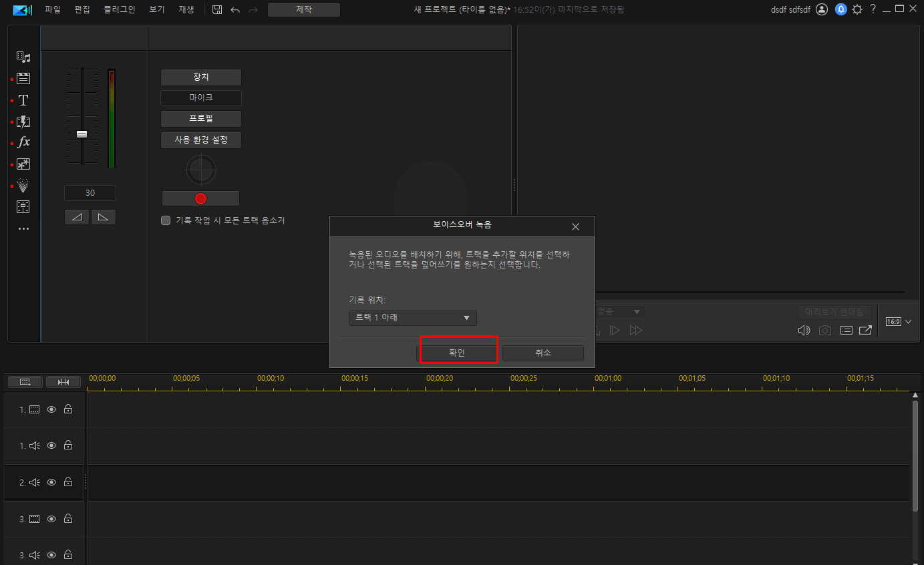The image size is (924, 565).
Task: Open the preview display options list icon
Action: tap(846, 330)
